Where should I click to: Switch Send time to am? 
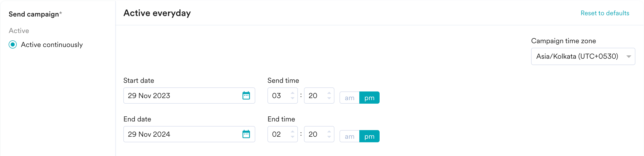349,98
